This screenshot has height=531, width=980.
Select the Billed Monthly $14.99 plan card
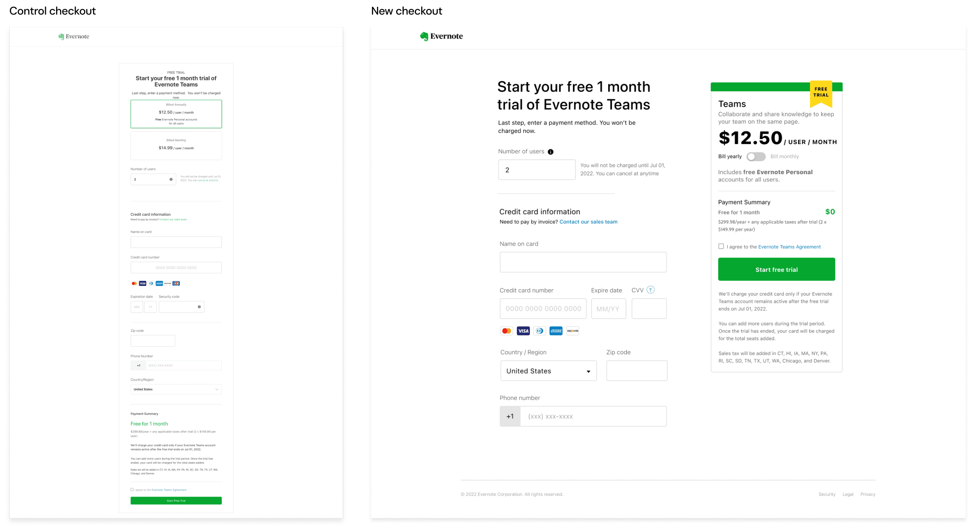pyautogui.click(x=176, y=146)
